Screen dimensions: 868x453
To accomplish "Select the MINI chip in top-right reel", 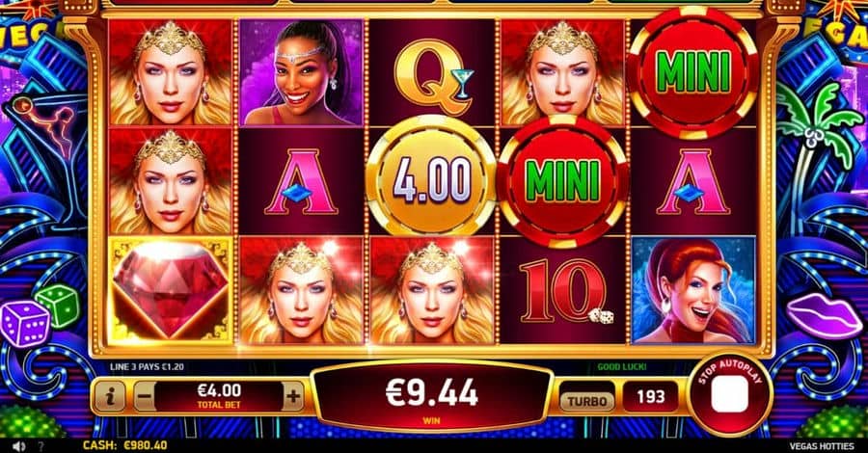I will click(693, 72).
